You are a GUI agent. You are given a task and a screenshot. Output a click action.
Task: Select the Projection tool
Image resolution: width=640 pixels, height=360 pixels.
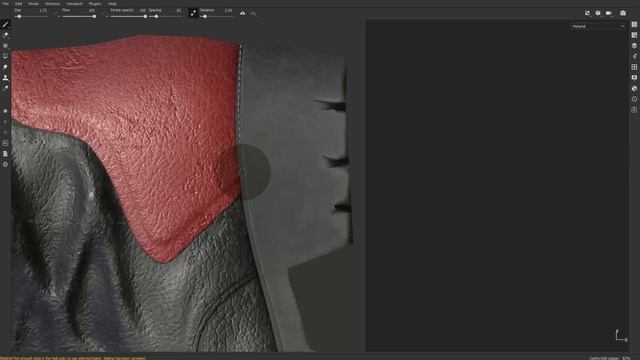point(5,46)
